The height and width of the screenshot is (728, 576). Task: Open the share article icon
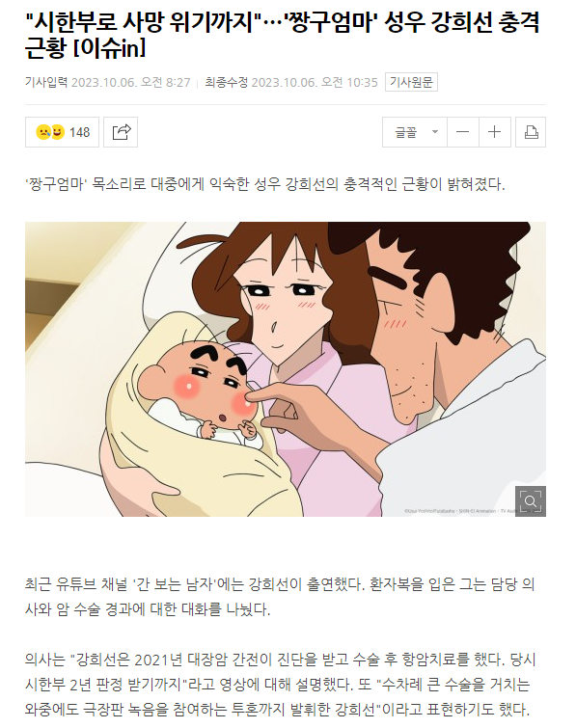pyautogui.click(x=121, y=132)
